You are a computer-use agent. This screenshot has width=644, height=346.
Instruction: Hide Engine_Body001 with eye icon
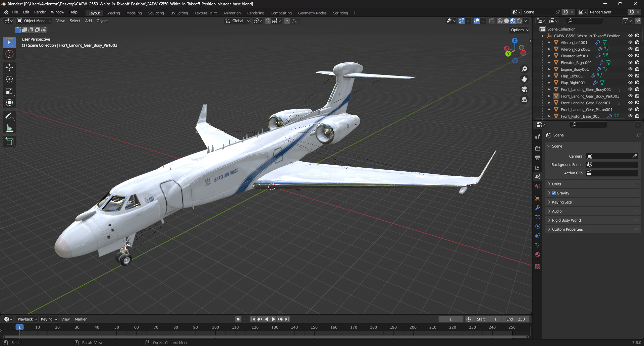(630, 69)
